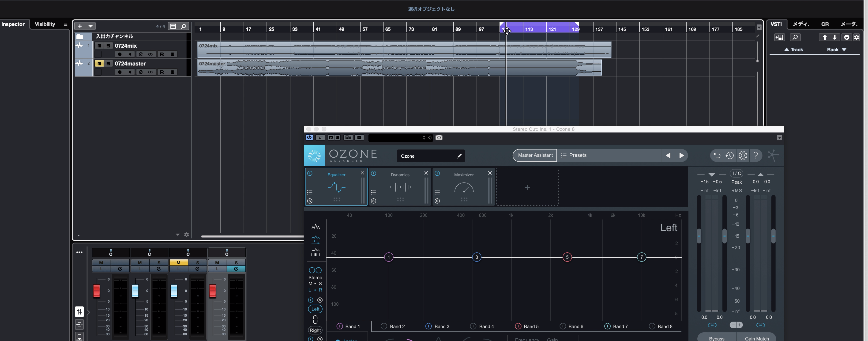Click the output gain right slider handle

tap(773, 236)
